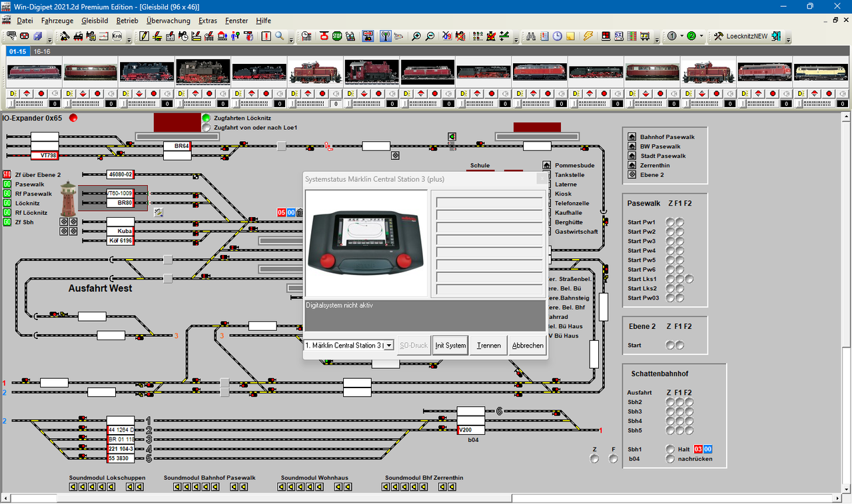
Task: Click the notebook icon next to binoculars
Action: pyautogui.click(x=544, y=36)
